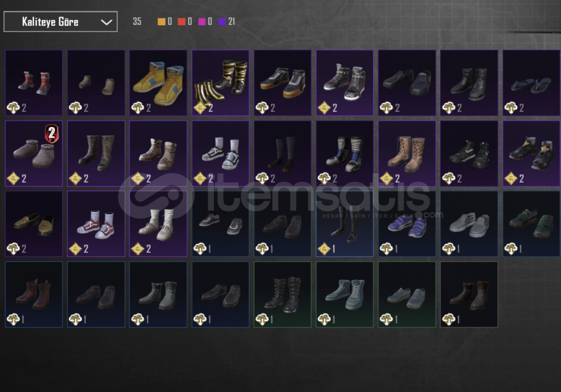Pick the tan lace-up boots
561x392 pixels.
pos(407,154)
